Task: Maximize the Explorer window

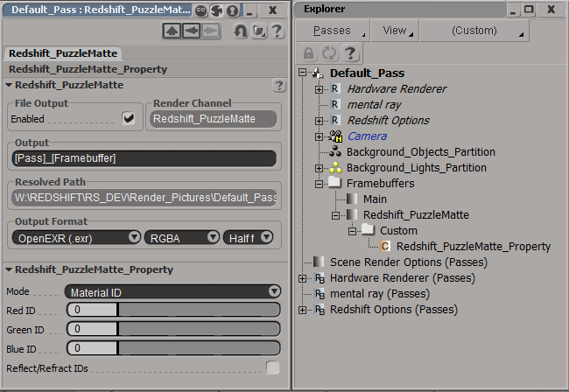Action: coord(529,10)
